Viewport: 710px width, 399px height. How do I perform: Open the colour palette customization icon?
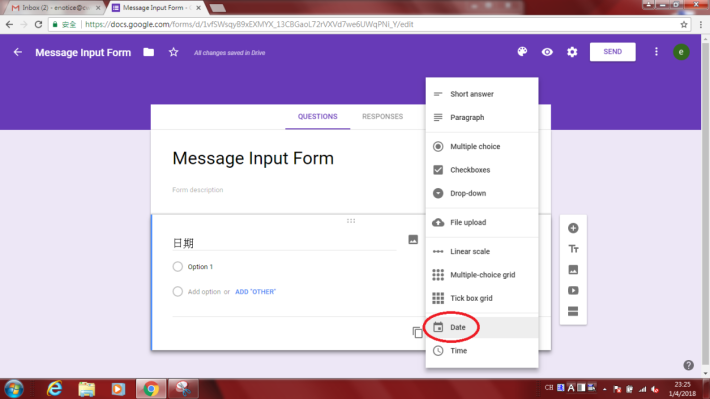pos(522,52)
